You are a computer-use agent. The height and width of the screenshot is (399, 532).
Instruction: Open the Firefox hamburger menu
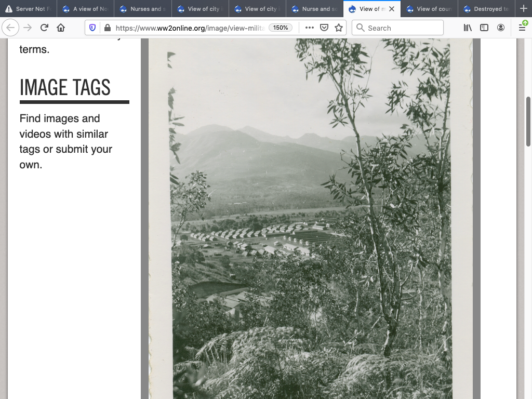(x=522, y=28)
